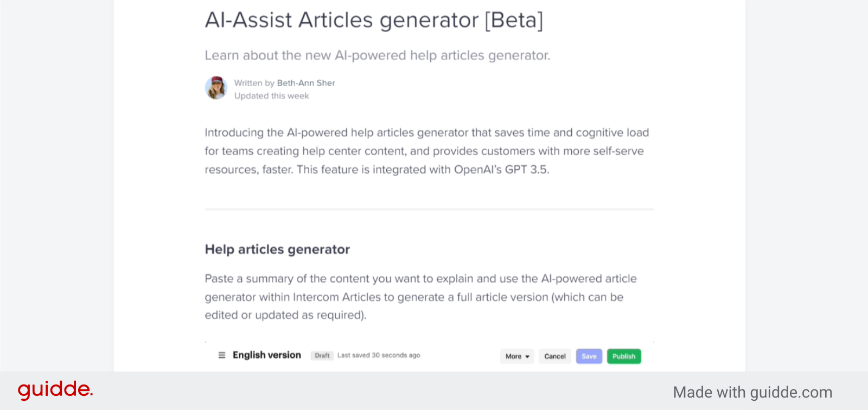Expand the More menu next to Cancel
Viewport: 868px width, 410px height.
516,356
